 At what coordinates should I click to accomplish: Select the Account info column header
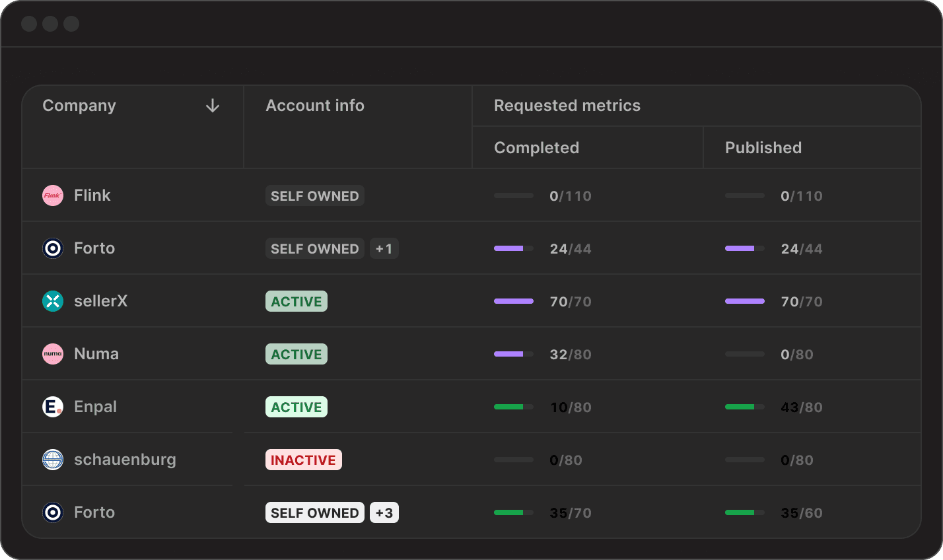[x=315, y=106]
